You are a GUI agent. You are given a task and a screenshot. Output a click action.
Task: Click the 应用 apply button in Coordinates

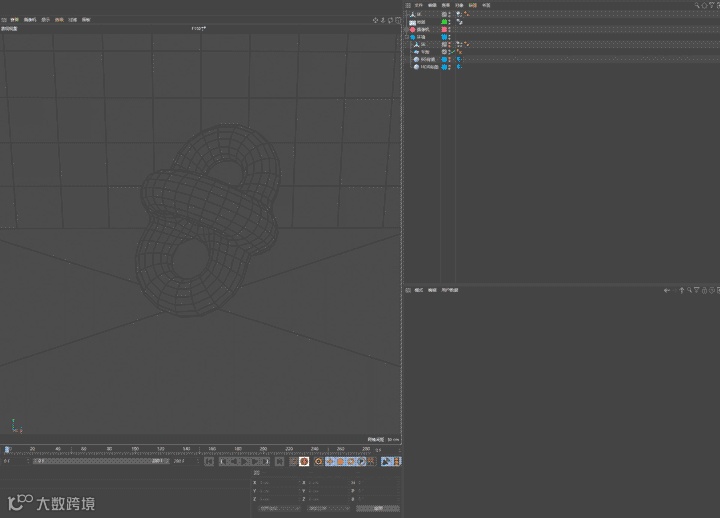[x=378, y=508]
